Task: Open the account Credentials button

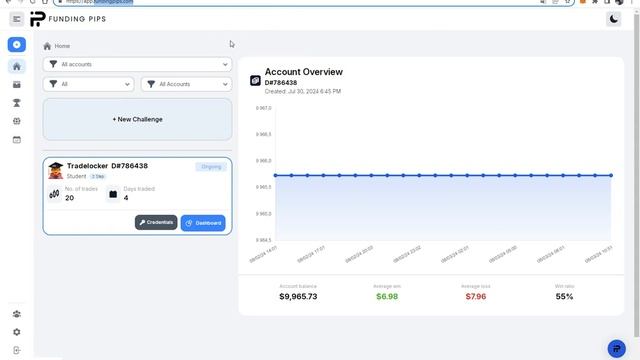Action: 156,222
